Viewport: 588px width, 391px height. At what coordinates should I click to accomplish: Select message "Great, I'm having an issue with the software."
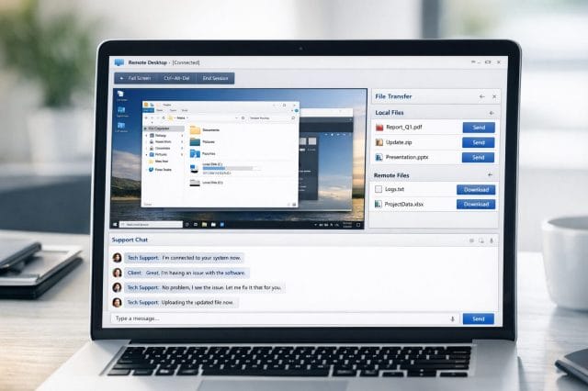pos(187,273)
